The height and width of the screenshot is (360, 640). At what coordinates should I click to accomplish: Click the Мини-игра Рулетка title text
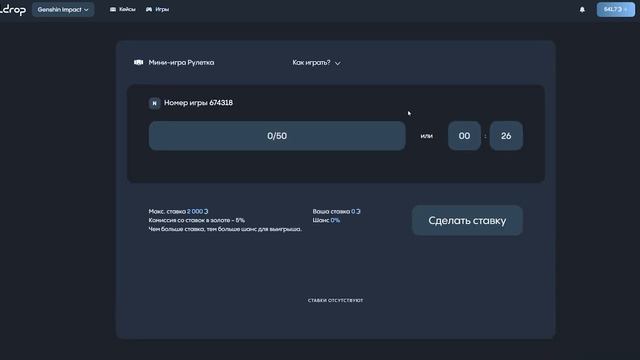[x=181, y=62]
